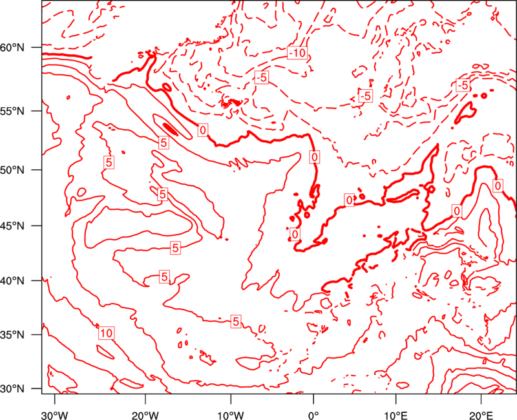Click the -10 contour value label

point(297,53)
